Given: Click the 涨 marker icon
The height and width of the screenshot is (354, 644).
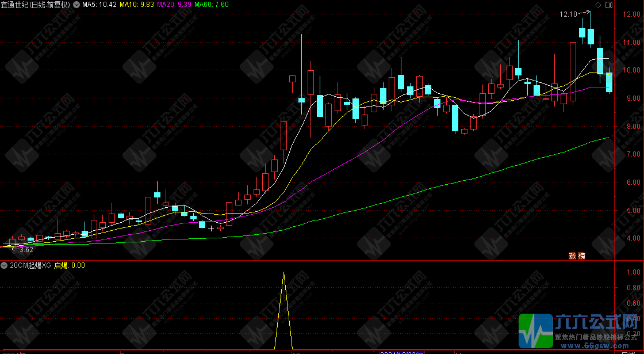Looking at the screenshot, I should [x=573, y=256].
